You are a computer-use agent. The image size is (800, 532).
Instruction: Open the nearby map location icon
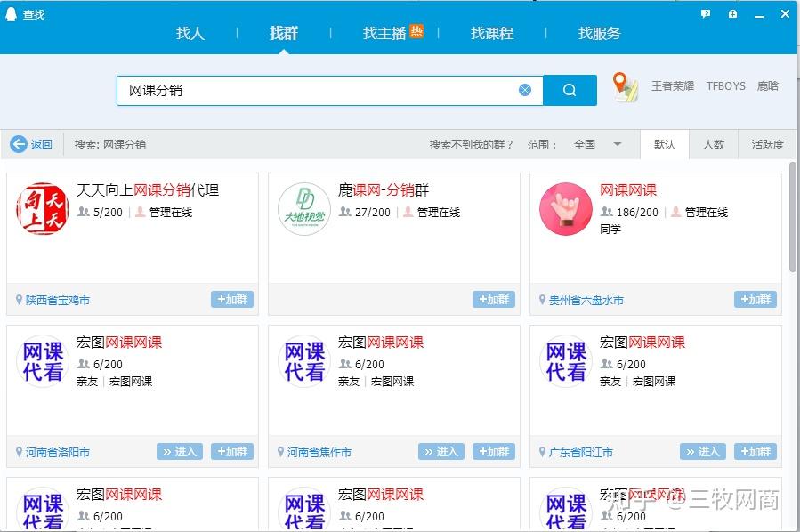pyautogui.click(x=625, y=86)
